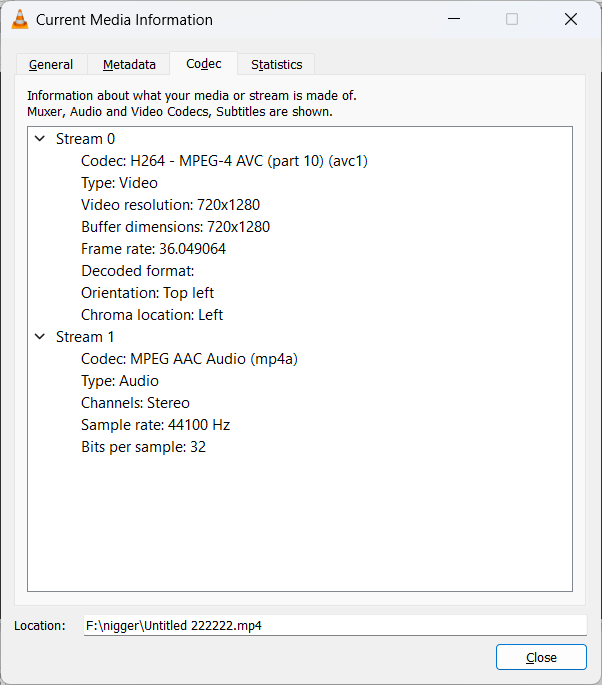Open the Metadata tab
Image resolution: width=602 pixels, height=685 pixels.
click(x=129, y=65)
